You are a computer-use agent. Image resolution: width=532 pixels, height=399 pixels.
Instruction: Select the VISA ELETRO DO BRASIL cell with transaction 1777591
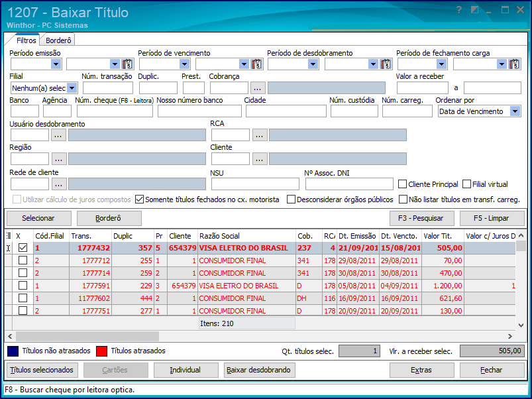pos(246,286)
